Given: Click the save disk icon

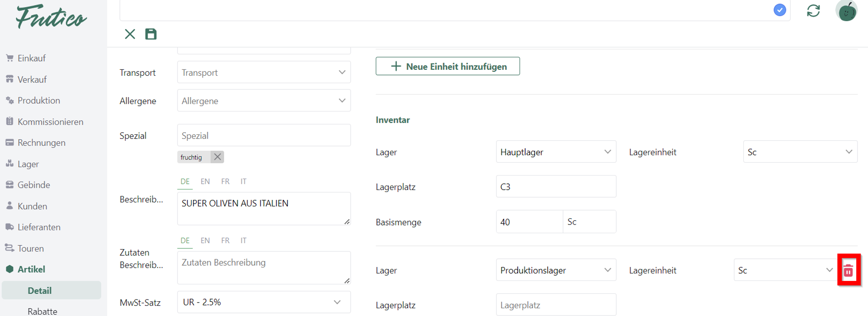Looking at the screenshot, I should (x=151, y=34).
